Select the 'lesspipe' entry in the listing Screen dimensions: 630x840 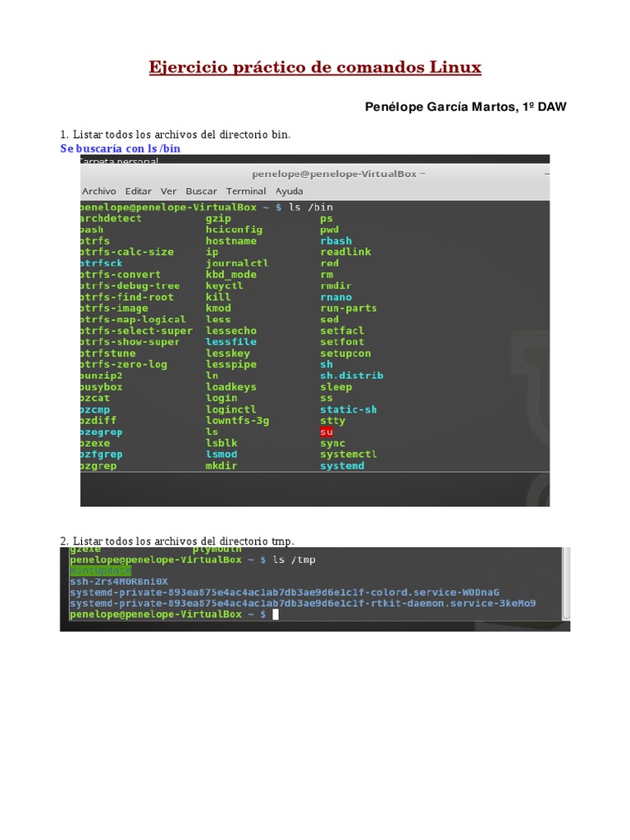231,365
